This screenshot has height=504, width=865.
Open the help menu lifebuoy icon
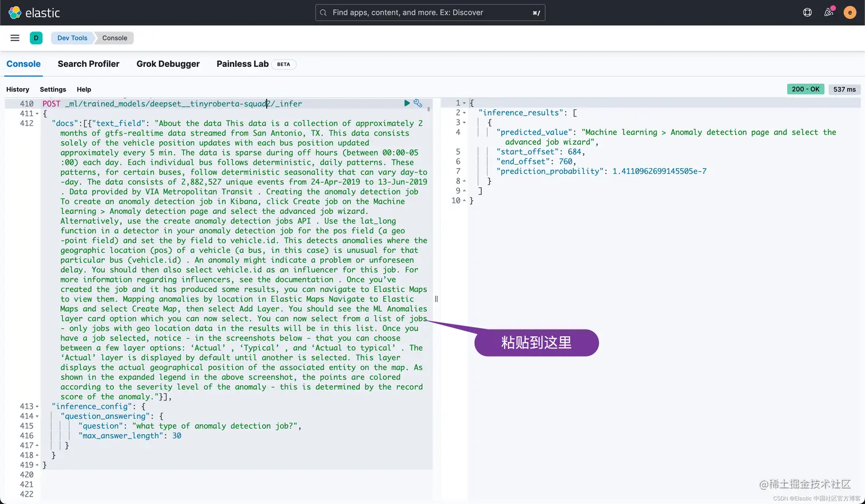[807, 13]
